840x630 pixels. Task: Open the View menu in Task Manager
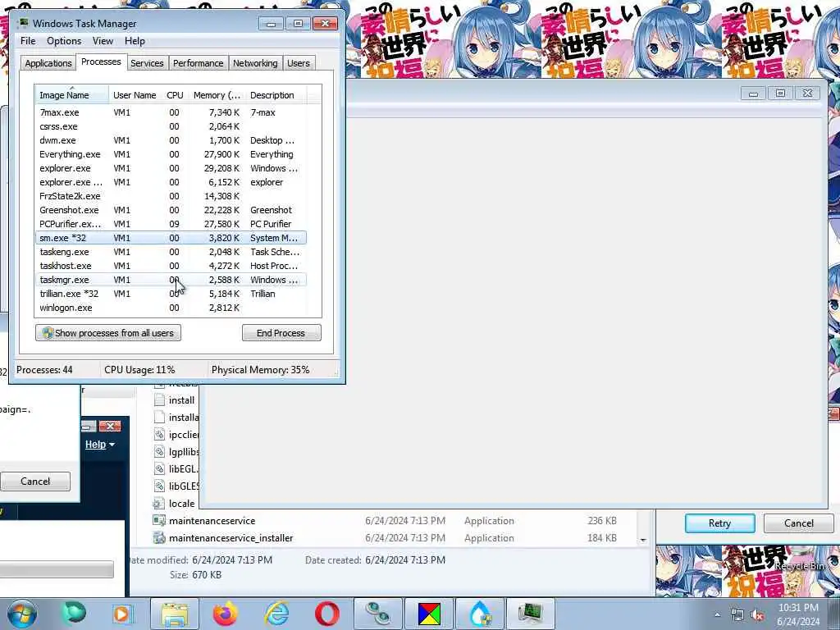coord(103,41)
